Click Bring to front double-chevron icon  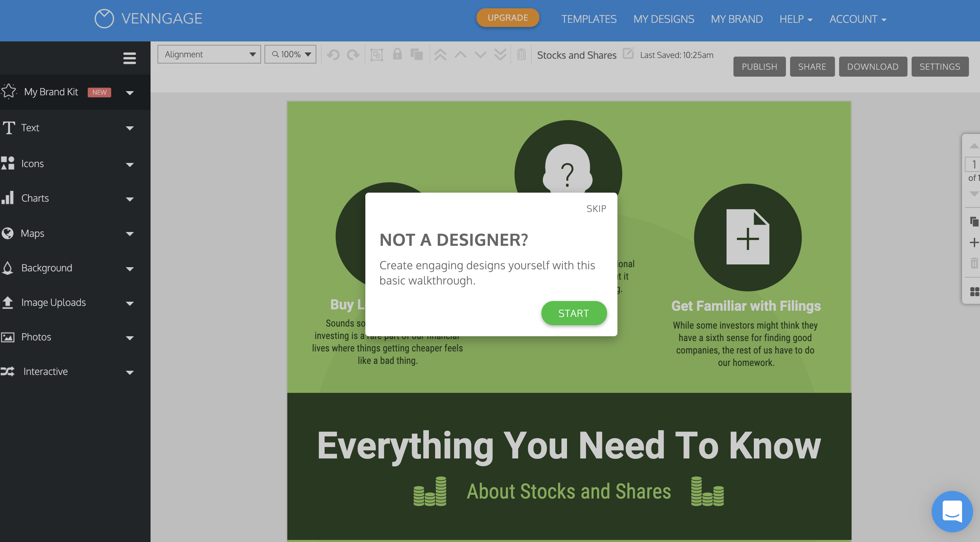click(x=440, y=55)
